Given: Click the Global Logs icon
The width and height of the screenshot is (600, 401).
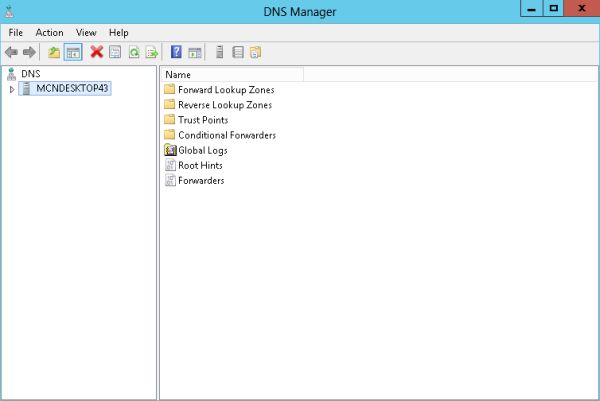Looking at the screenshot, I should [x=170, y=150].
